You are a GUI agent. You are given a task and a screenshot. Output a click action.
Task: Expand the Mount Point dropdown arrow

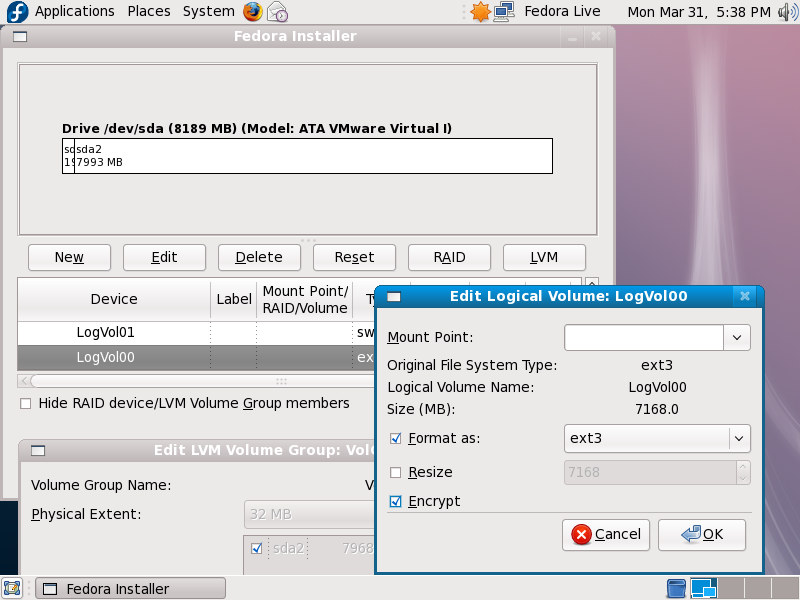(737, 337)
